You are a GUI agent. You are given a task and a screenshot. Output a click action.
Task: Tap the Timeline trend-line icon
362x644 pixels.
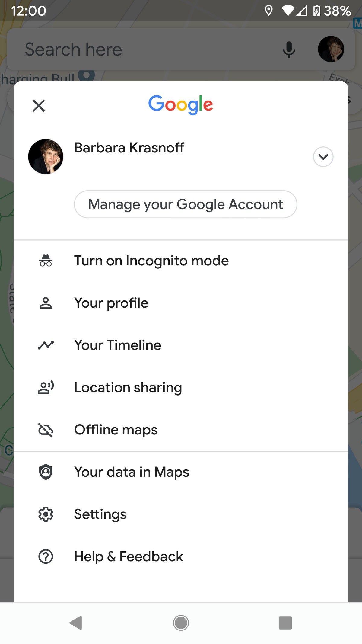tap(46, 345)
